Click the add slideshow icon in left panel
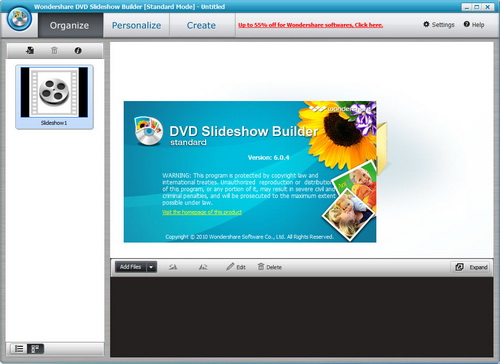 tap(30, 51)
